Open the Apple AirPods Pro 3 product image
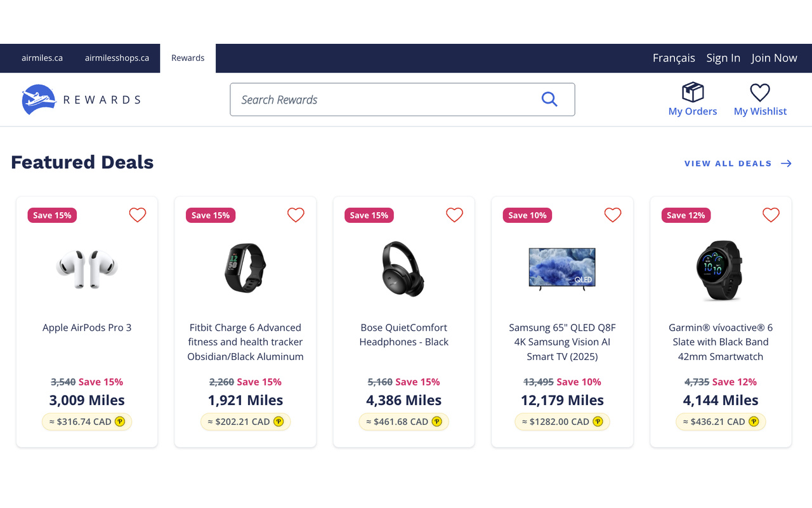The width and height of the screenshot is (812, 508). (87, 269)
